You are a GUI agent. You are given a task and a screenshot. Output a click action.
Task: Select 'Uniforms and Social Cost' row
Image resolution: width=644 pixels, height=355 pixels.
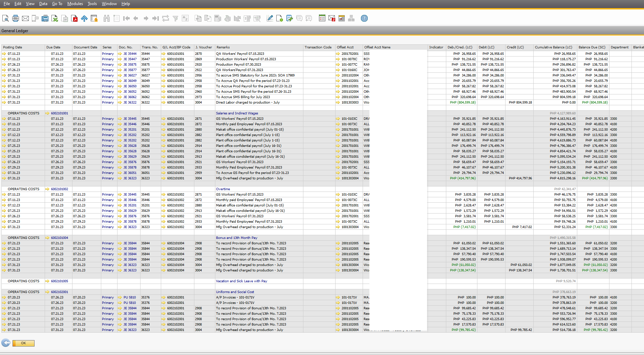pos(235,292)
